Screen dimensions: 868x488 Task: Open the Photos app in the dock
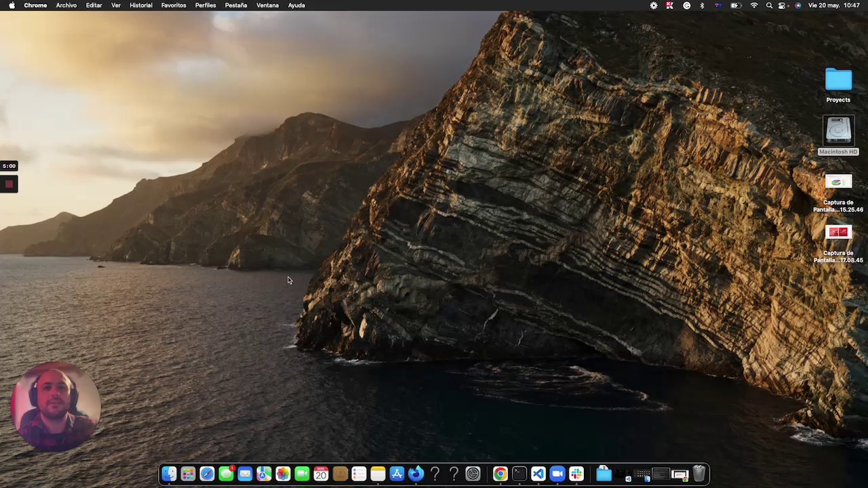pos(283,474)
